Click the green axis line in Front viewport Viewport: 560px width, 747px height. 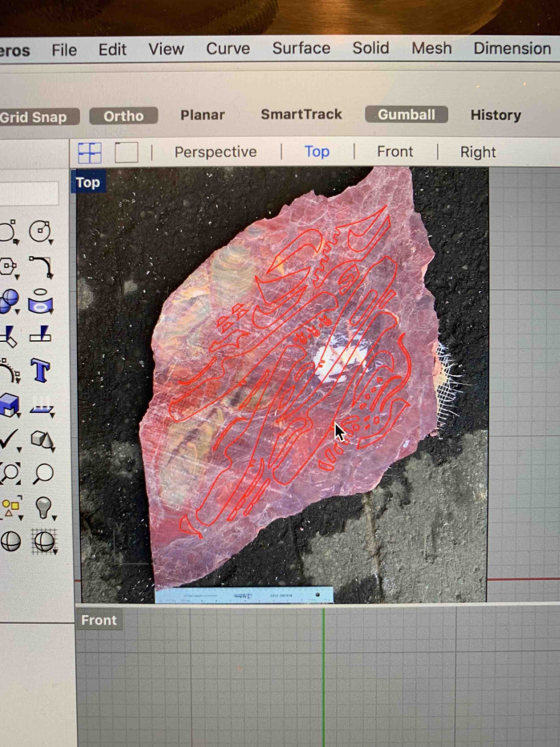coord(323,677)
